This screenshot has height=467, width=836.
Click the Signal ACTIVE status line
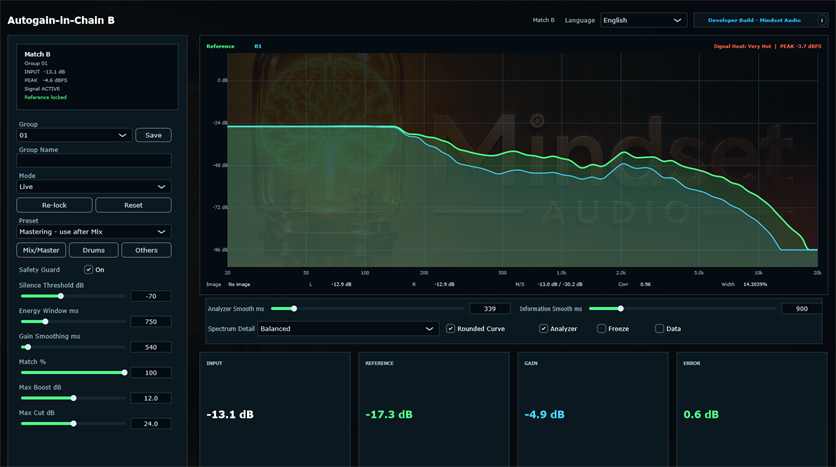click(42, 89)
